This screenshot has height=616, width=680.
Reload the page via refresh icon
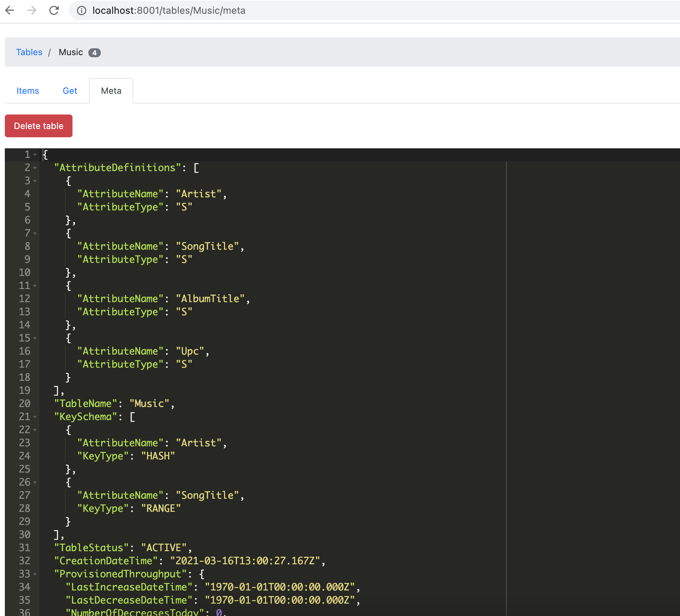click(55, 11)
